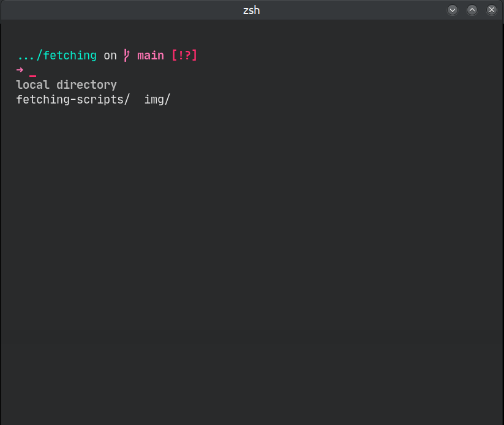Click the minimize window chevron button

(453, 10)
